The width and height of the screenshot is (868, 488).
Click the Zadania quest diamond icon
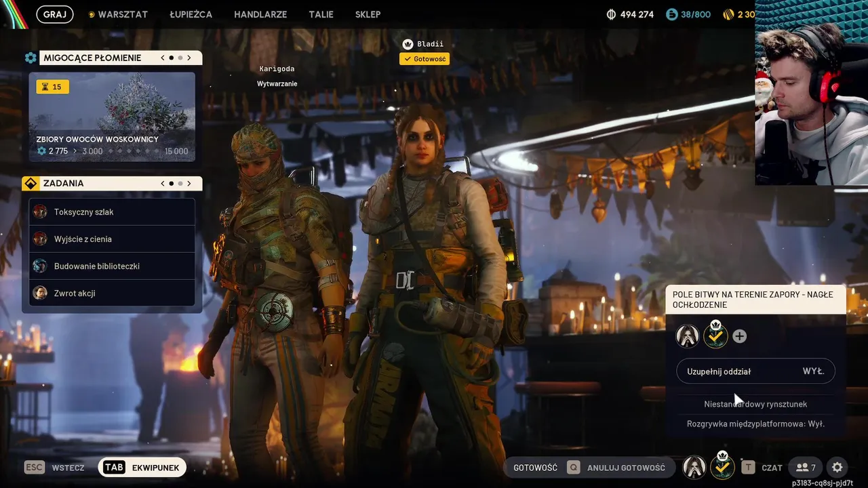[x=31, y=184]
